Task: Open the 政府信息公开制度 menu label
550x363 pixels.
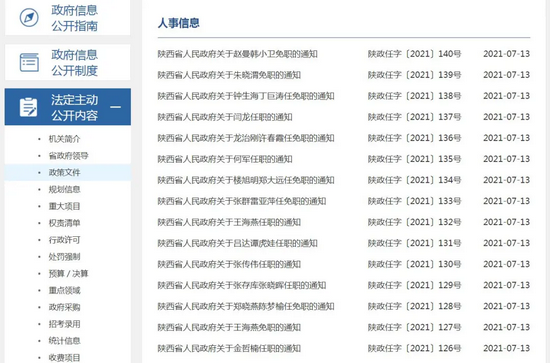Action: click(x=74, y=62)
